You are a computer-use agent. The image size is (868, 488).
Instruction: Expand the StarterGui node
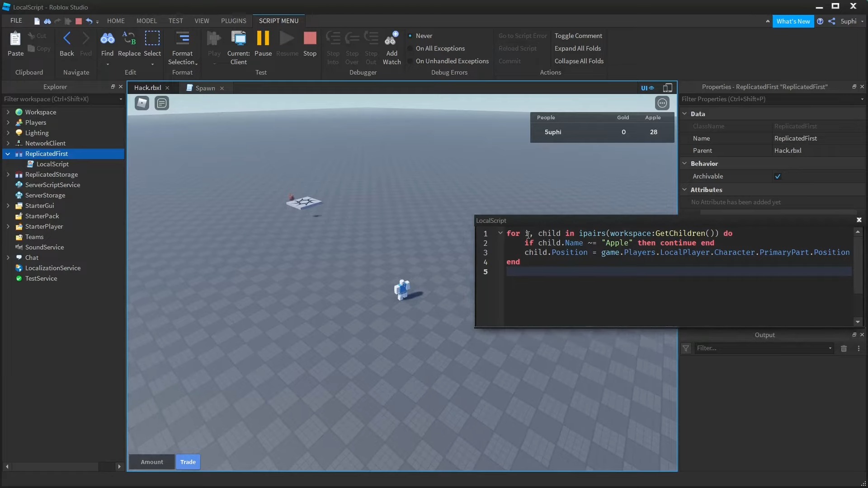(8, 205)
